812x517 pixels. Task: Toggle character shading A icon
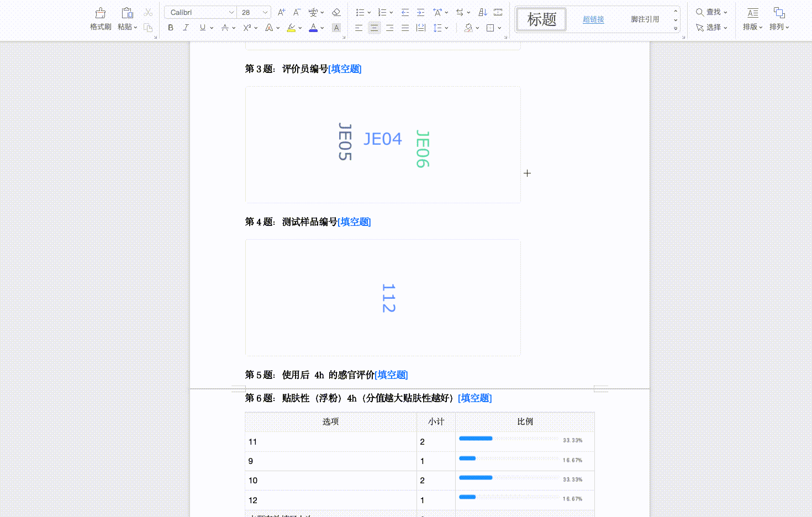336,28
